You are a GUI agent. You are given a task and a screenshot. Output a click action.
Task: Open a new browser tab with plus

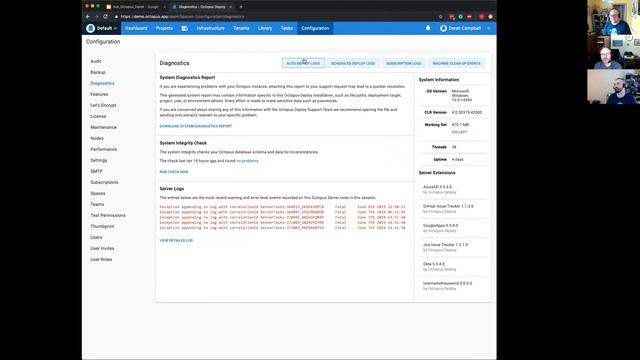(x=241, y=7)
